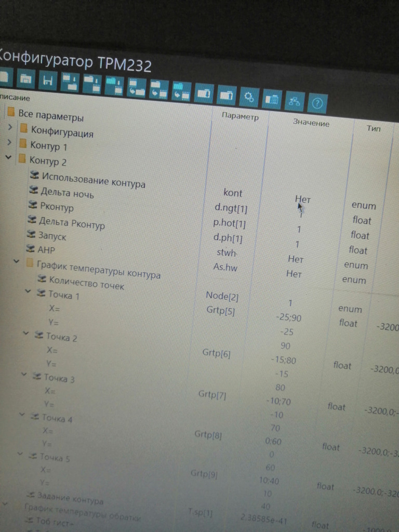Select the Точка 5 tree item
Screen dimensions: 399x532
pyautogui.click(x=55, y=457)
